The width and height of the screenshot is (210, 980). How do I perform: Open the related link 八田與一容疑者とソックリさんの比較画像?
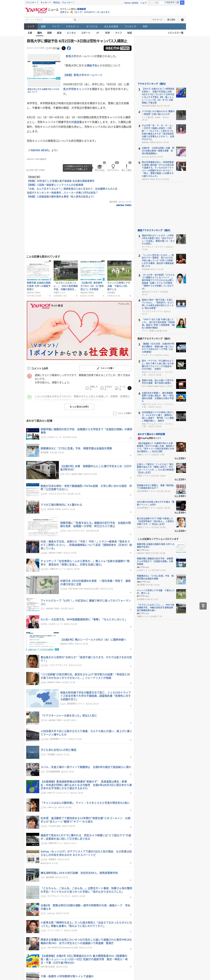click(55, 185)
